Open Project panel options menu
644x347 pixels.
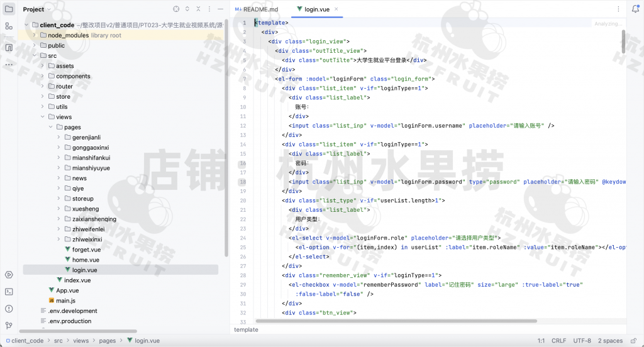(209, 9)
